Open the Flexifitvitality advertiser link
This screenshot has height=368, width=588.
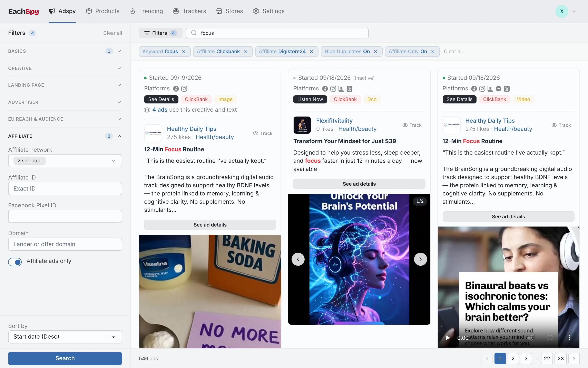pos(334,121)
